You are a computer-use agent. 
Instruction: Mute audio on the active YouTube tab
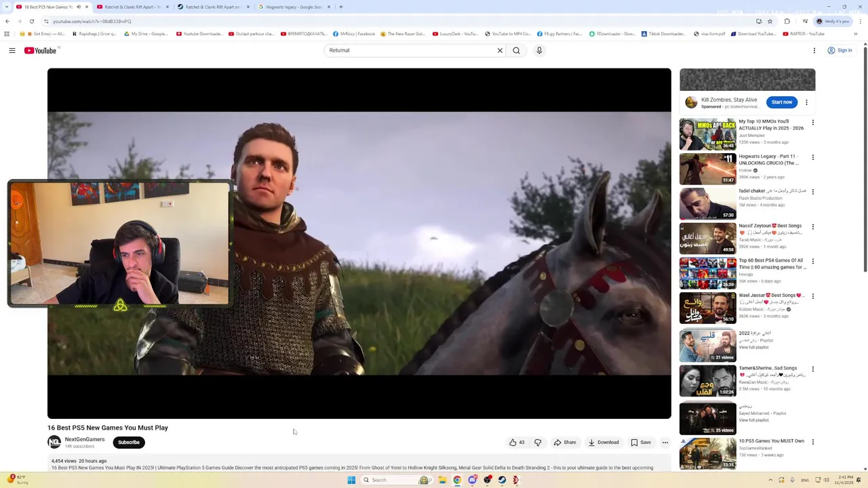pyautogui.click(x=79, y=7)
